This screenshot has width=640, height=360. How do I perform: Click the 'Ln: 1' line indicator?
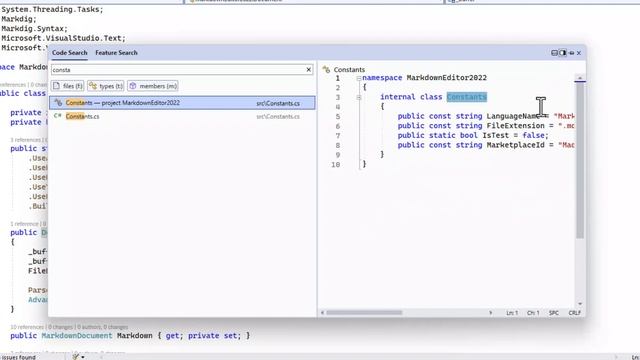click(x=512, y=313)
